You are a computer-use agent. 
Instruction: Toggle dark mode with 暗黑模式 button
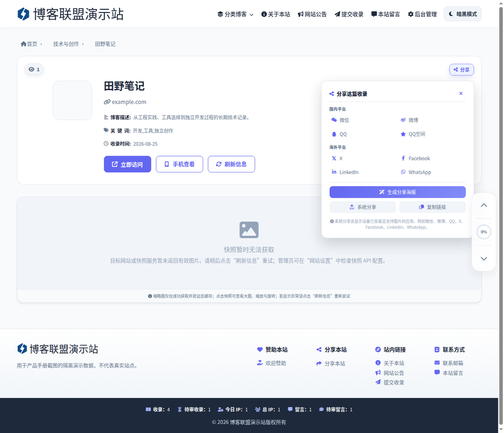click(463, 14)
